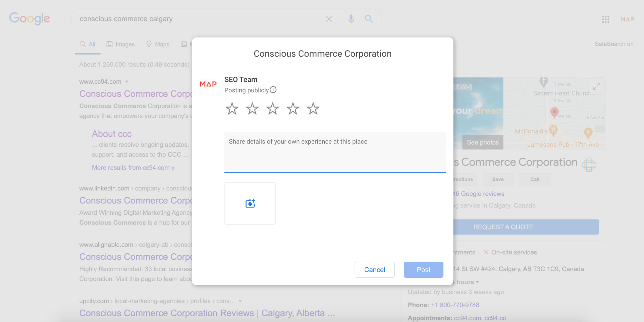Open the LinkedIn Conscious Commerce result
The height and width of the screenshot is (322, 644).
click(x=136, y=200)
